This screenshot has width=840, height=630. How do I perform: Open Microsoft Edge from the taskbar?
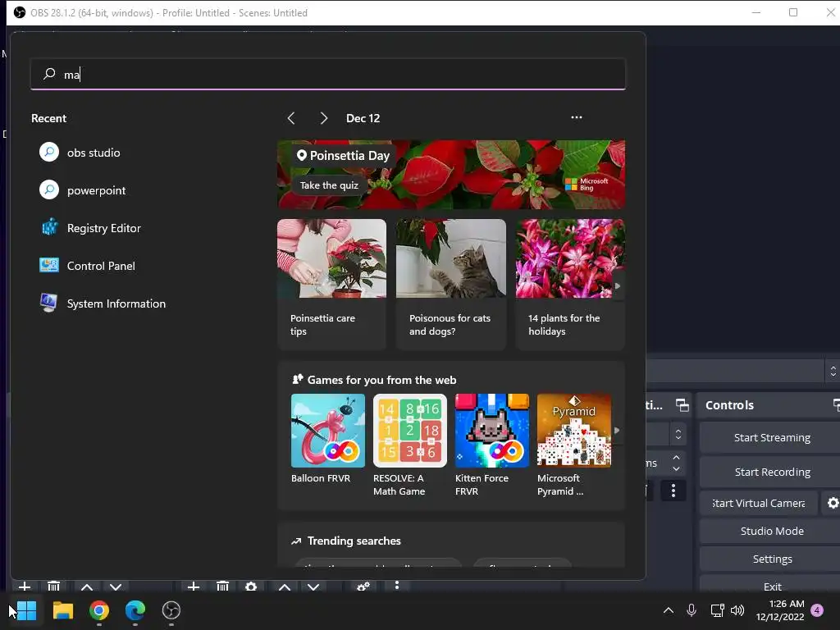click(135, 610)
